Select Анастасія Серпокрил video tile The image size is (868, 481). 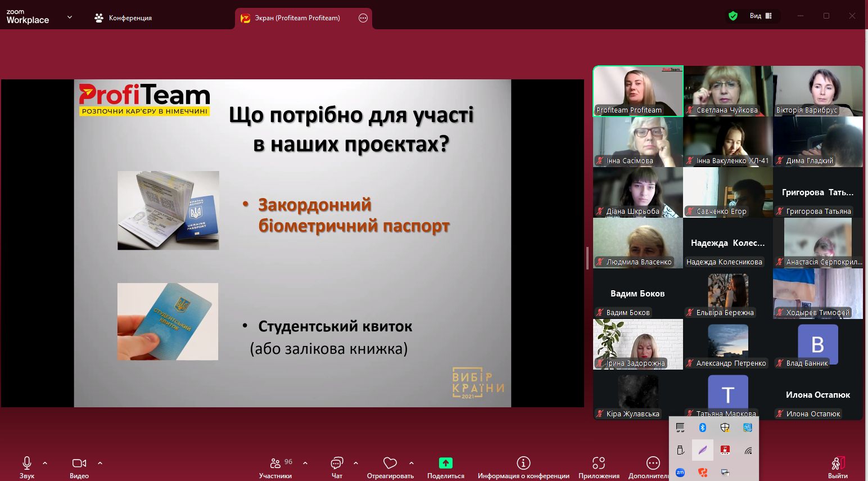(x=818, y=243)
